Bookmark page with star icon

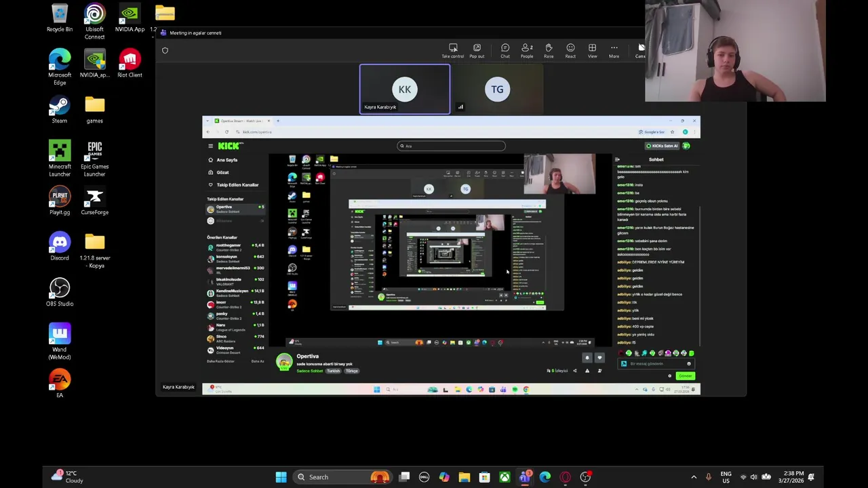pos(672,131)
